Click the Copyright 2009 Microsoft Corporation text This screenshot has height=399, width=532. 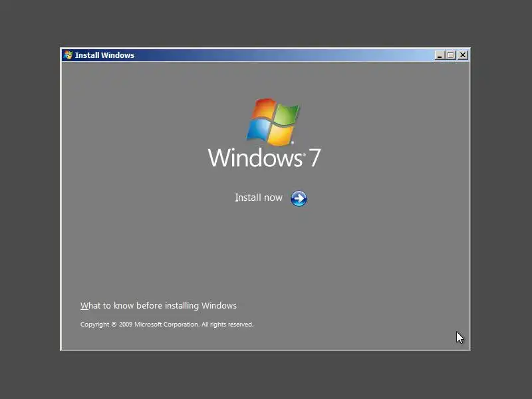click(167, 325)
